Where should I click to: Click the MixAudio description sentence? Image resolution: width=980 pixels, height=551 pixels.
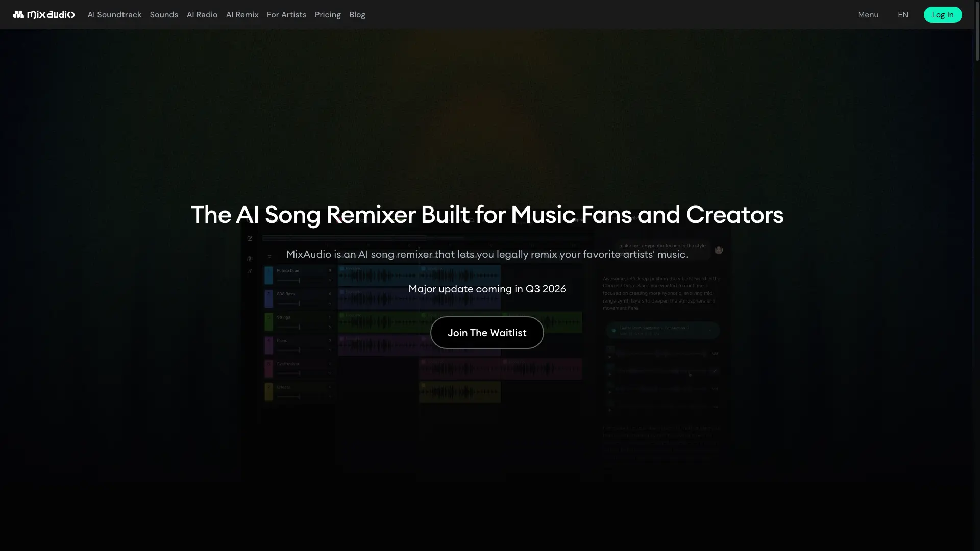487,254
